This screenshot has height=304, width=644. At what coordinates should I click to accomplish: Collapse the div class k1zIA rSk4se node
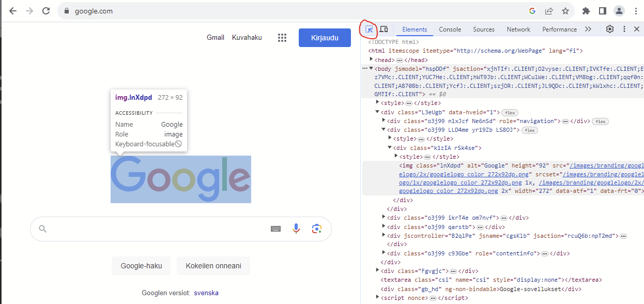point(390,147)
